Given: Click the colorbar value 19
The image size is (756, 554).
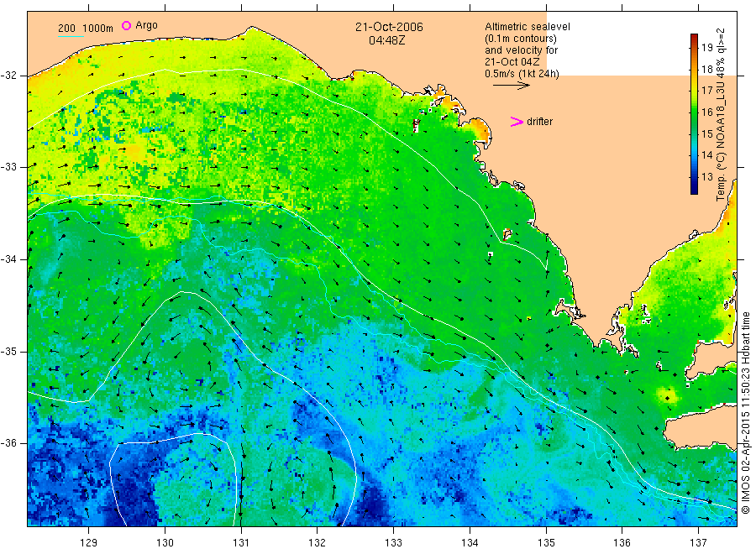Looking at the screenshot, I should (x=706, y=47).
